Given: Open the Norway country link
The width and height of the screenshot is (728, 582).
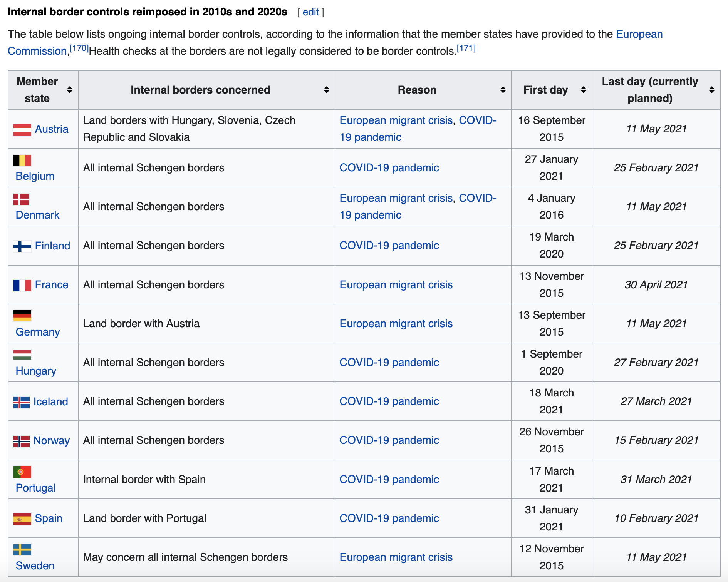Looking at the screenshot, I should click(52, 441).
